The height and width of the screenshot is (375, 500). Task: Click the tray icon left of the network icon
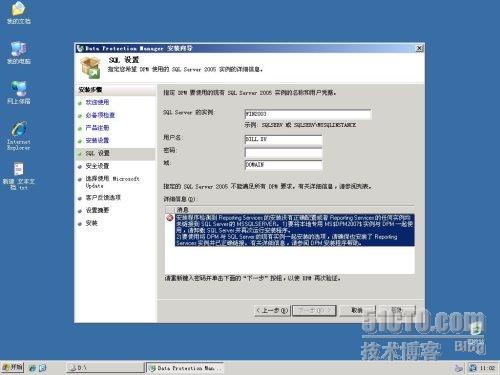tap(459, 368)
